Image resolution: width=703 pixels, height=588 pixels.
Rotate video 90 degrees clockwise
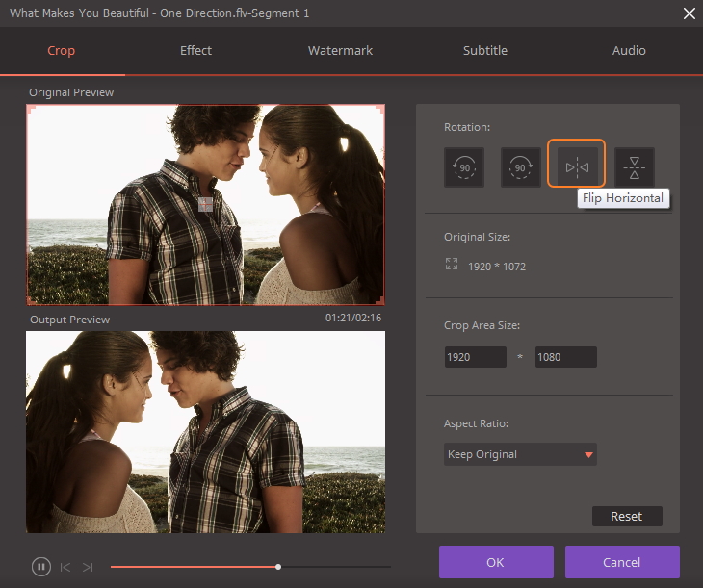pos(521,167)
